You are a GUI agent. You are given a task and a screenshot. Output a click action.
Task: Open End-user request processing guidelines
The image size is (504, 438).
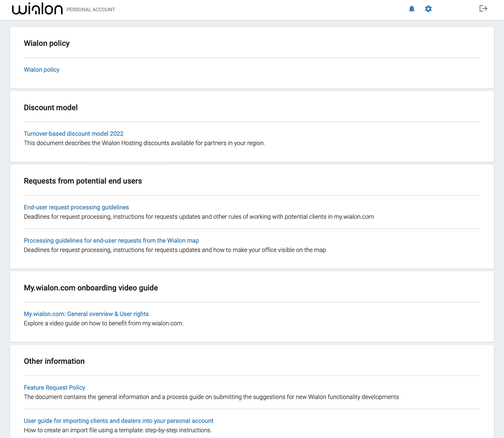[x=76, y=207]
